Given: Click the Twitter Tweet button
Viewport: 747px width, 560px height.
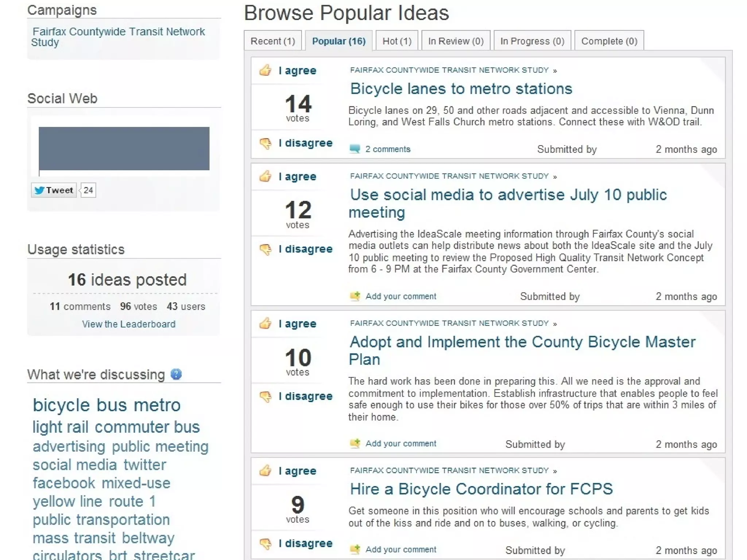Looking at the screenshot, I should point(54,190).
